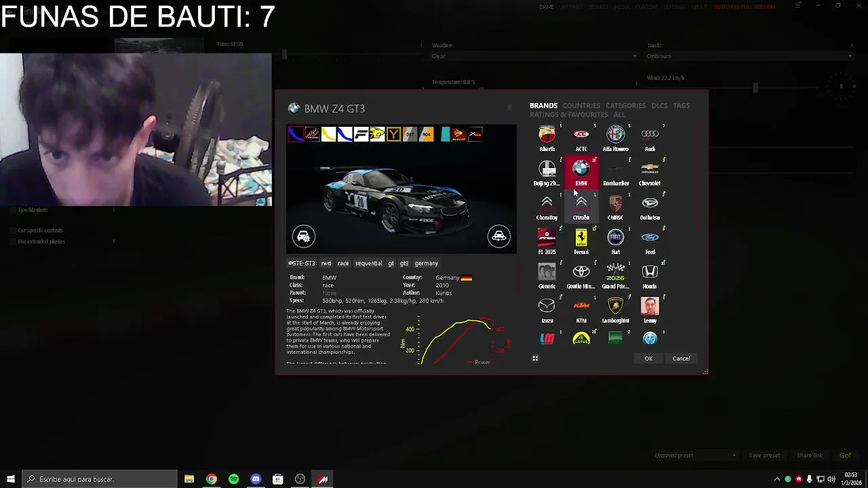Select the KTM brand
868x488 pixels.
(x=581, y=310)
